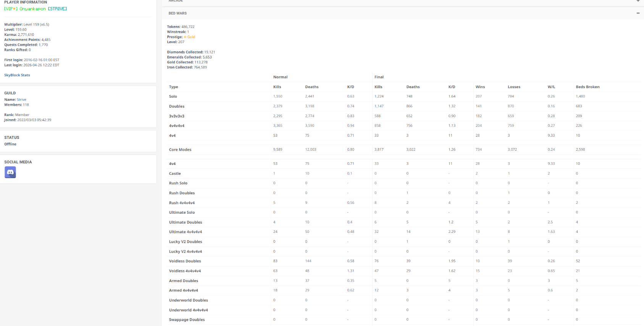Viewport: 644px width, 326px height.
Task: Click the Voidless Doubles normal deaths 144
Action: pyautogui.click(x=308, y=261)
